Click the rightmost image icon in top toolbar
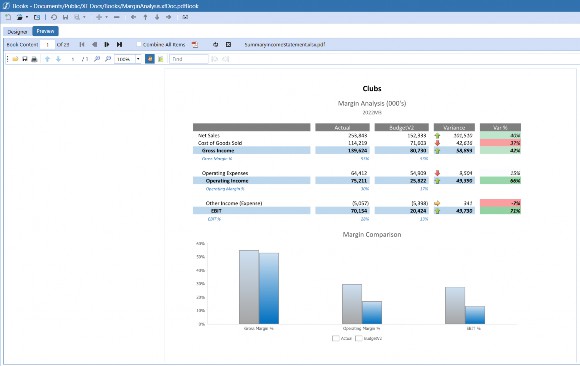The image size is (580, 366). 185,17
